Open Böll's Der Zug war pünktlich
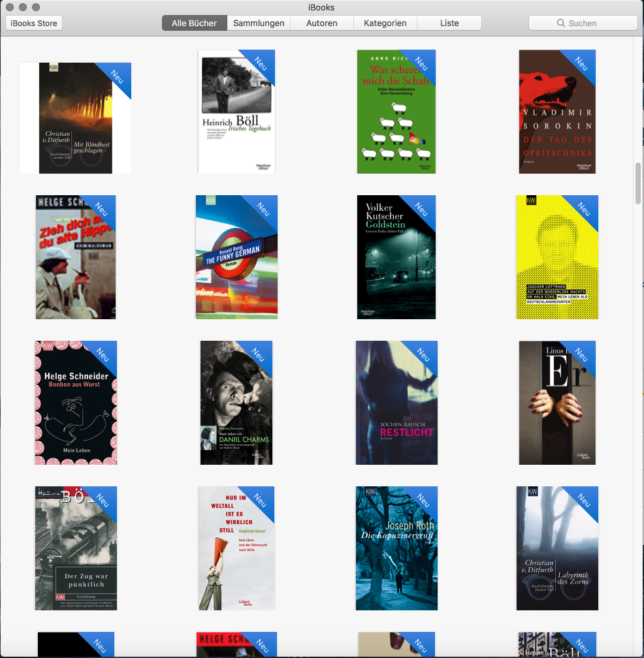Viewport: 644px width, 658px height. point(76,548)
